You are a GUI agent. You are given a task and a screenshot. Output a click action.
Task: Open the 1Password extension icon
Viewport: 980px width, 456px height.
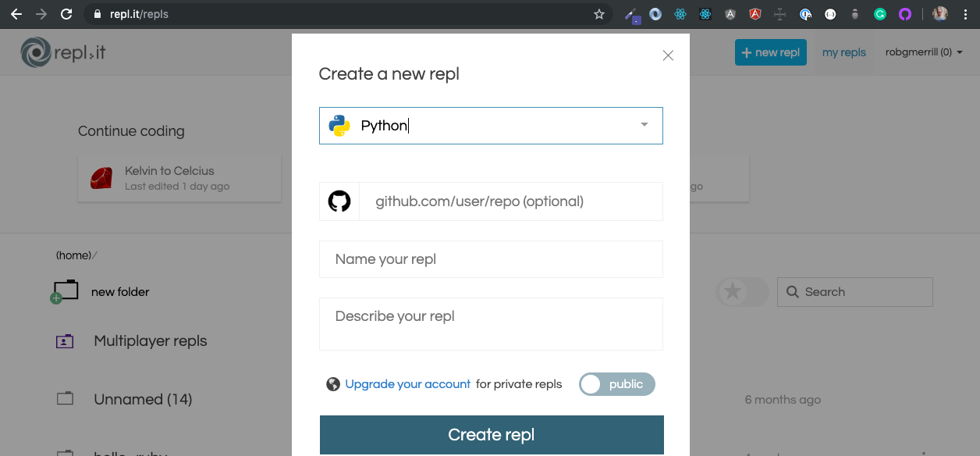(x=805, y=14)
